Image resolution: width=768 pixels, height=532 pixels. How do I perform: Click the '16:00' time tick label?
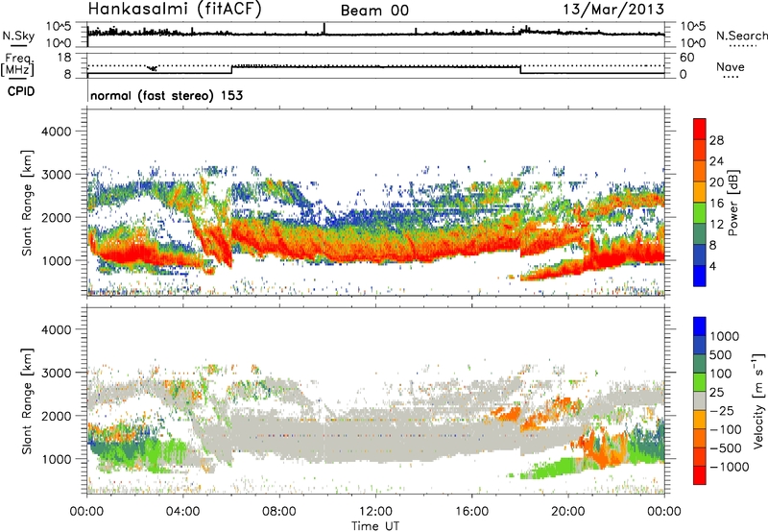click(x=471, y=512)
